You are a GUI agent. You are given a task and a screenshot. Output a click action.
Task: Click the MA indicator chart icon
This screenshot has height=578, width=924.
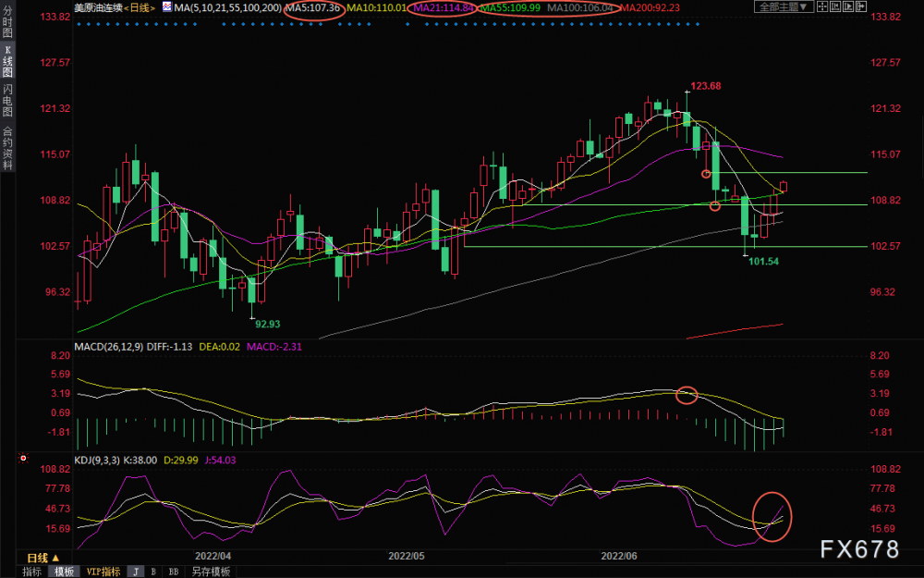click(166, 7)
